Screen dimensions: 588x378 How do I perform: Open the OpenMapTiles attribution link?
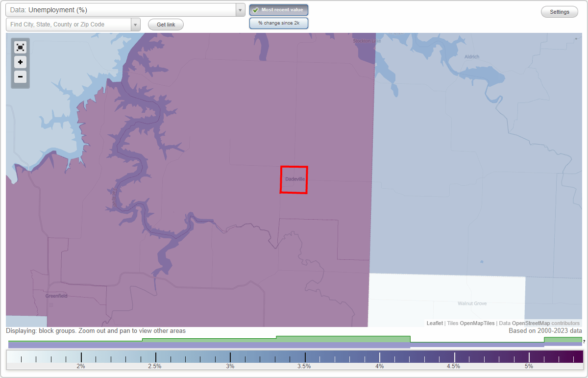[477, 324]
